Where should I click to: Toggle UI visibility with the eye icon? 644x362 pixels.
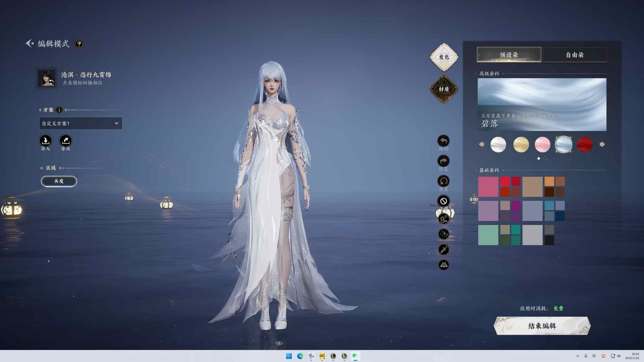[279, 344]
